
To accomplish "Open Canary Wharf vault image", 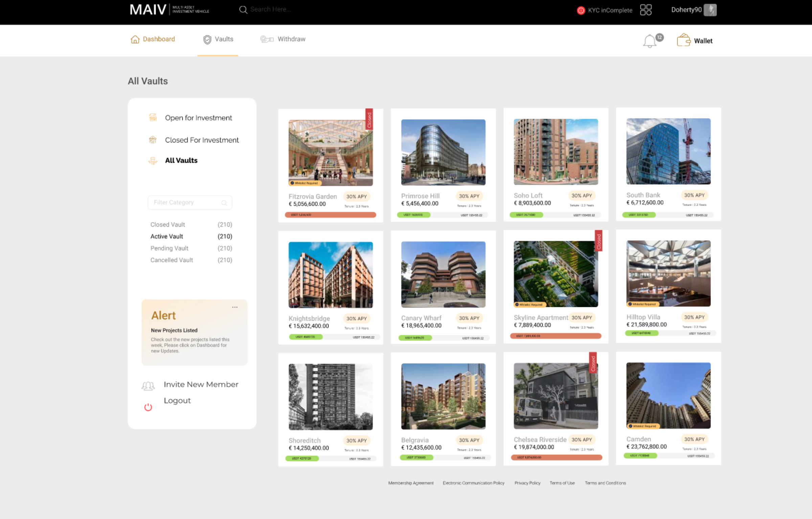I will (x=443, y=274).
